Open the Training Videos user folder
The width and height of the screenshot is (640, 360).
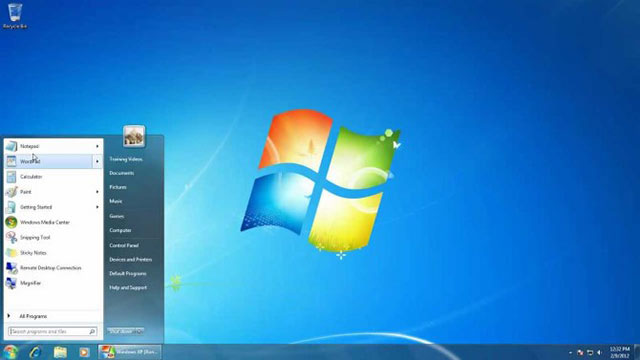[126, 159]
